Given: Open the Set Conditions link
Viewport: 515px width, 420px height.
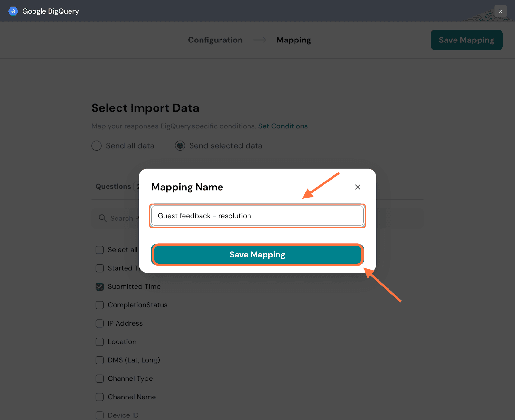Looking at the screenshot, I should tap(283, 126).
